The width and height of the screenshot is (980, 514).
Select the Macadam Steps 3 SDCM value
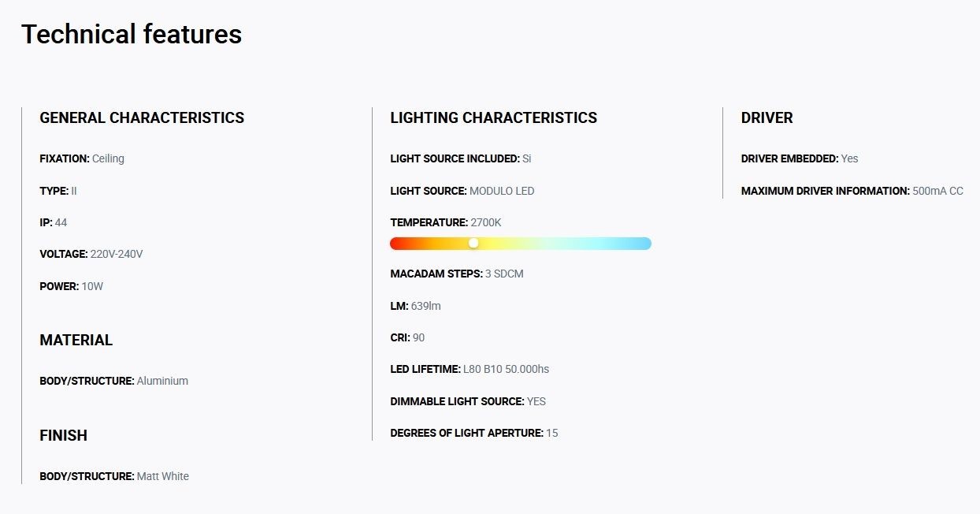point(457,274)
